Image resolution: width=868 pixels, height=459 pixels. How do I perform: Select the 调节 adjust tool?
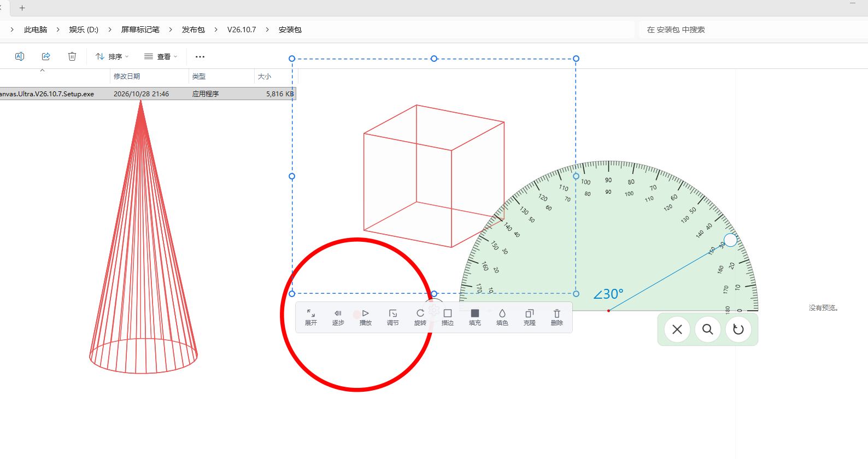(393, 317)
